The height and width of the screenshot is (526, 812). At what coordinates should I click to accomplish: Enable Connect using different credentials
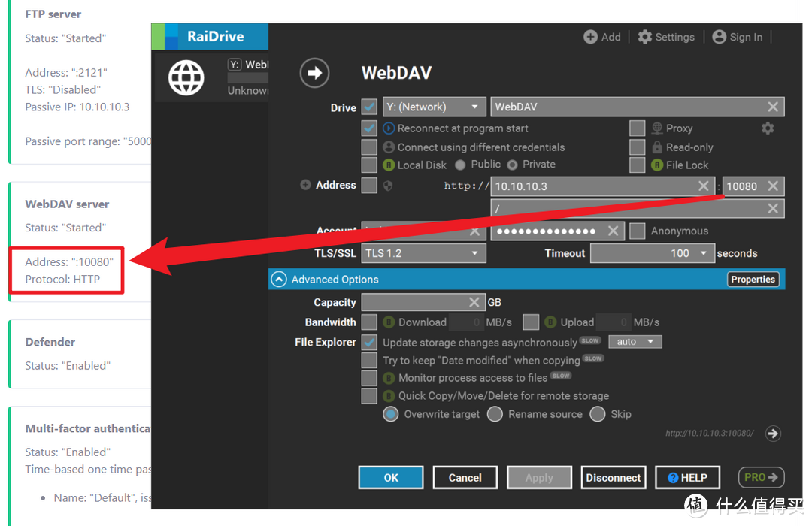(x=369, y=147)
